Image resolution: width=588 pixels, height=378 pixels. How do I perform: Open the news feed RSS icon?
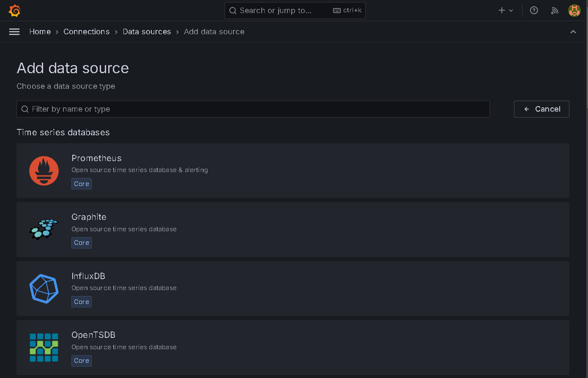click(x=555, y=11)
